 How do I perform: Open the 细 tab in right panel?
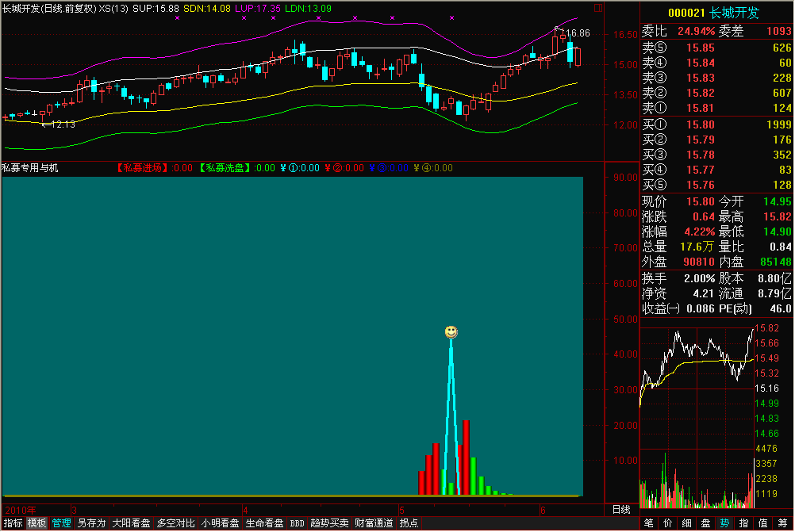click(686, 522)
